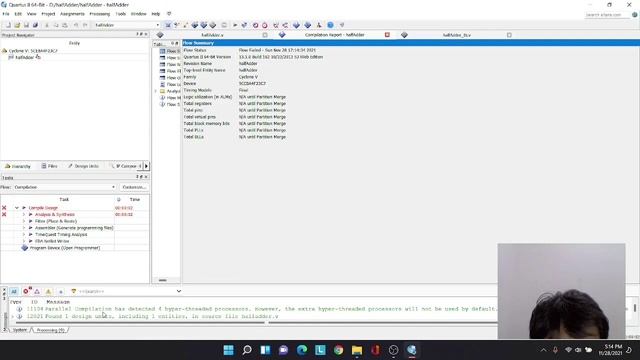
Task: Expand Analysis & Synthesis task
Action: tap(23, 214)
